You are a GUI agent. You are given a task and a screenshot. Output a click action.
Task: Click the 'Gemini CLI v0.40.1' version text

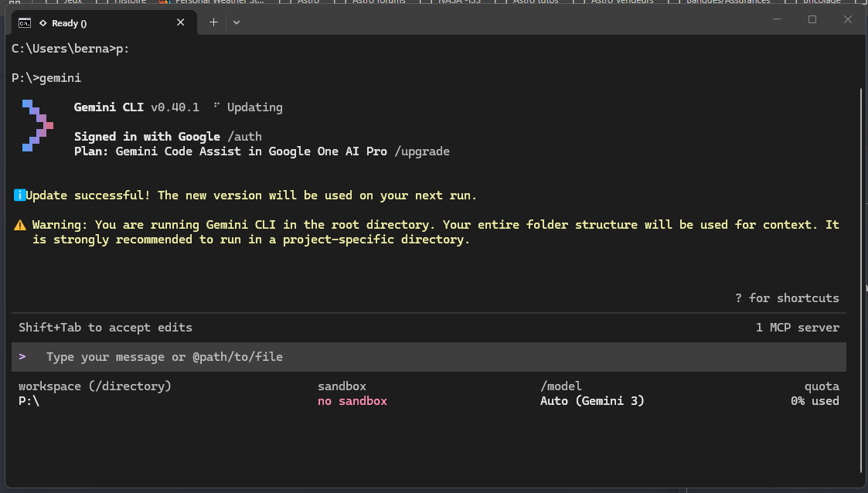tap(136, 107)
